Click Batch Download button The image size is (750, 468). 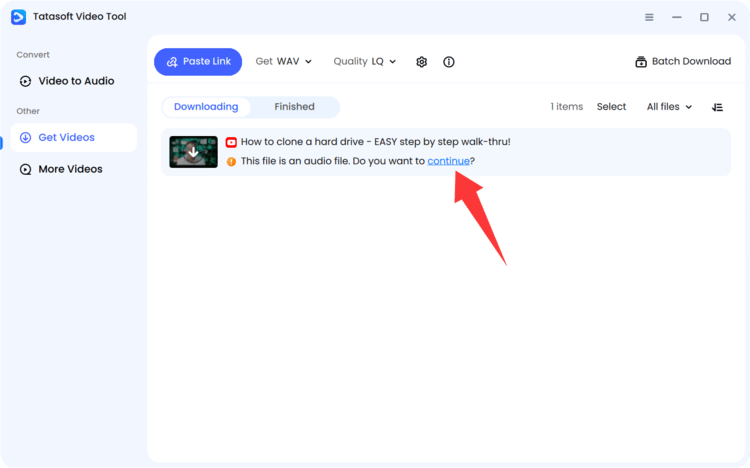683,61
